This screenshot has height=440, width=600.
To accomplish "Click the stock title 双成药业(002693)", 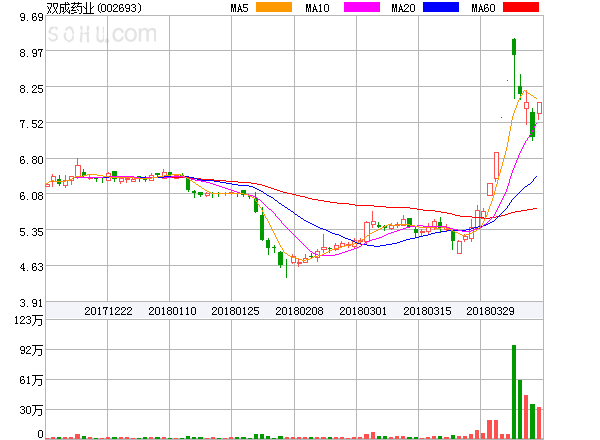I will coord(94,8).
